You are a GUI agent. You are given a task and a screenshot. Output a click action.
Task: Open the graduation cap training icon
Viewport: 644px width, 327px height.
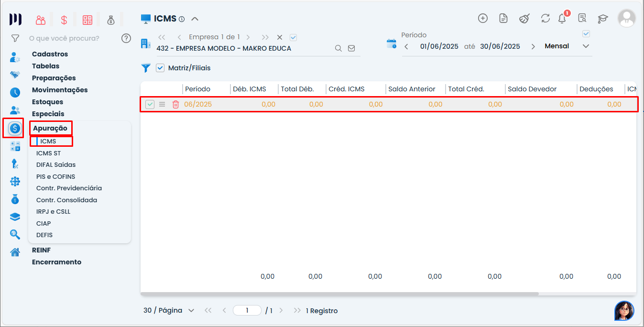point(602,19)
